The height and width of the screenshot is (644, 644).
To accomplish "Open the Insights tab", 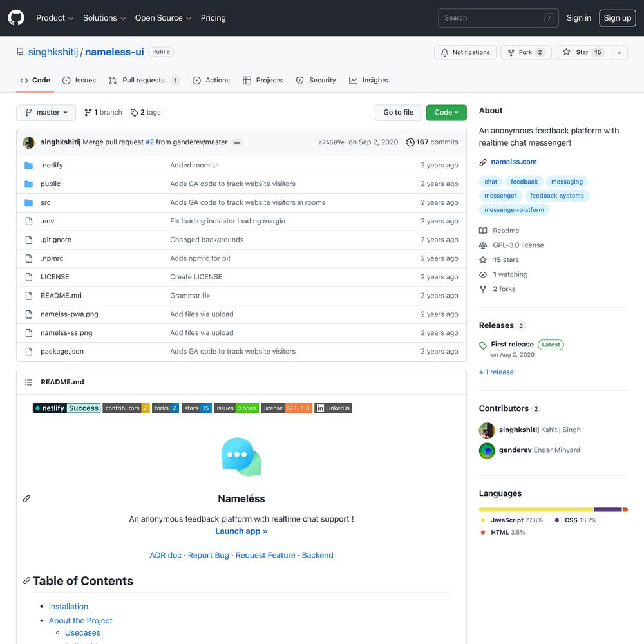I will pos(368,80).
